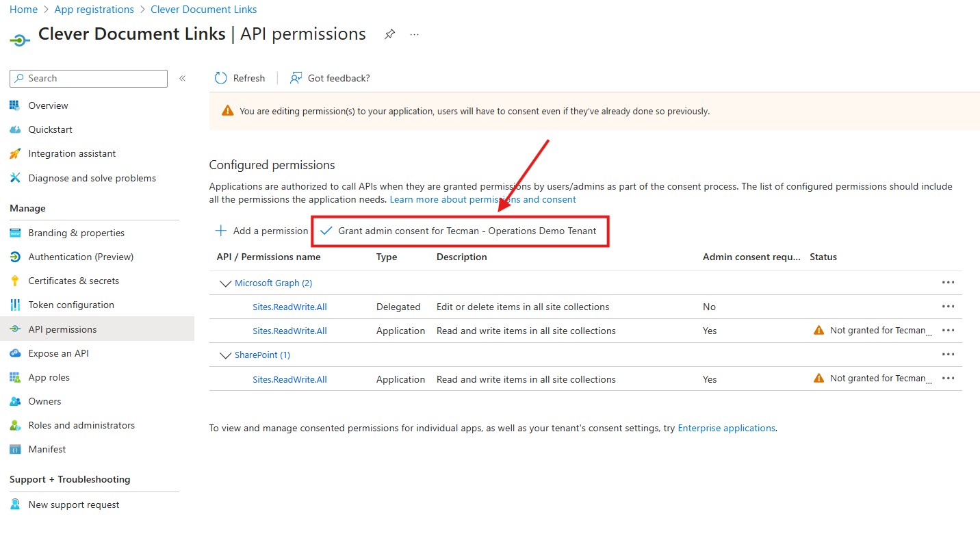Open Quickstart in the sidebar
The width and height of the screenshot is (980, 536).
click(50, 129)
